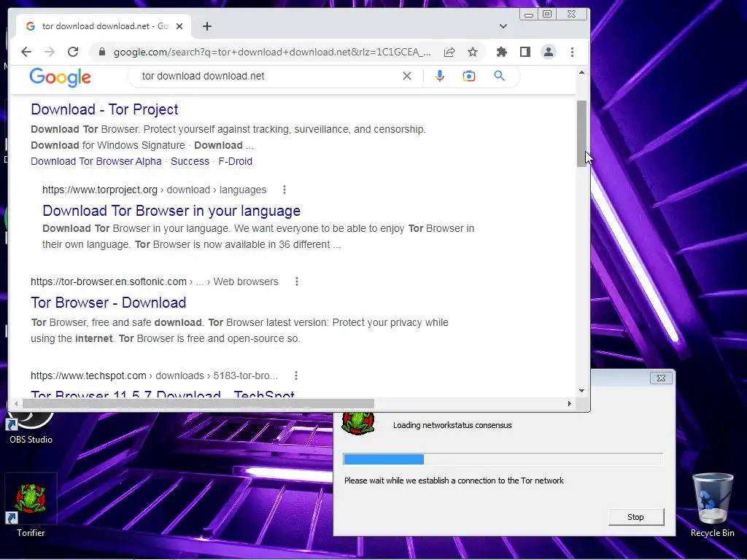Open 'Download Tor Browser in your language'
This screenshot has height=560, width=747.
point(171,211)
